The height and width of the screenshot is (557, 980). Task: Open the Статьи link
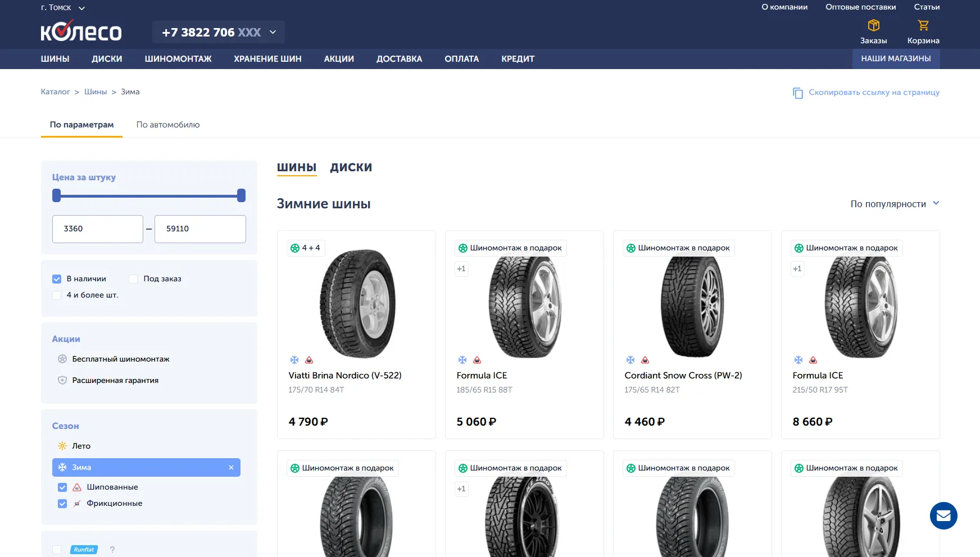tap(927, 7)
